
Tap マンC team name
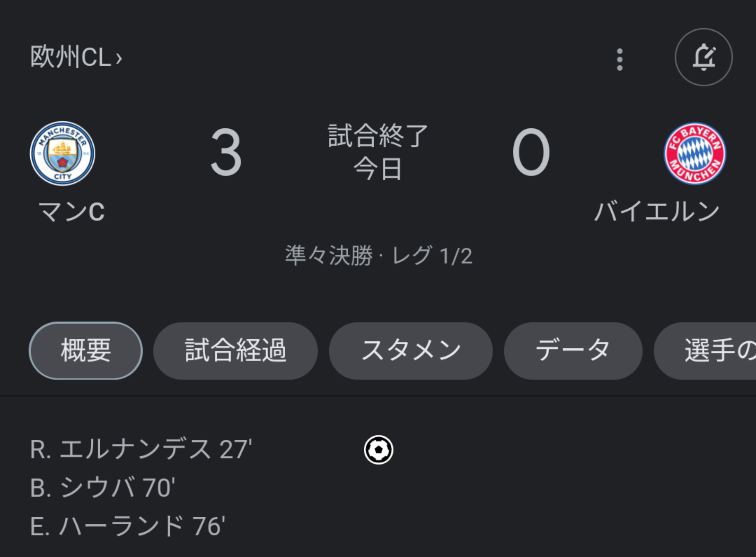[x=72, y=212]
